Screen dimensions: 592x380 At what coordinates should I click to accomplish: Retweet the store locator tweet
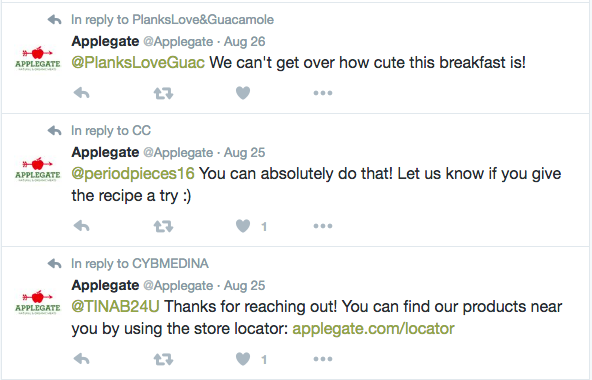163,359
